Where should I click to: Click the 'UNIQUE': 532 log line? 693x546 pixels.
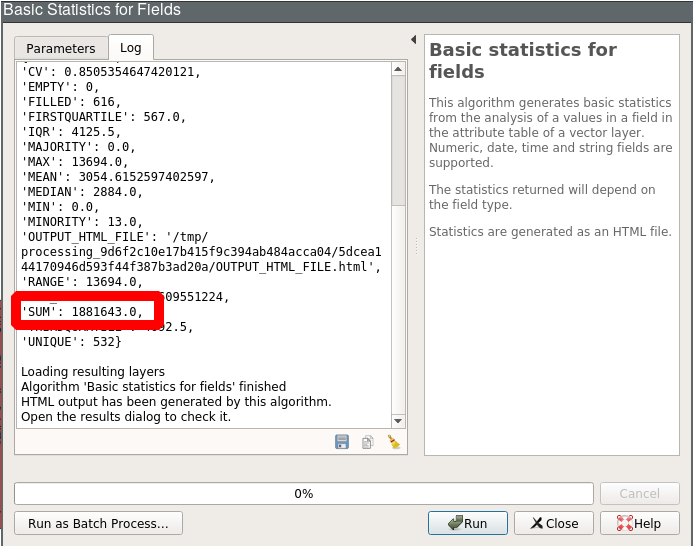pyautogui.click(x=72, y=342)
